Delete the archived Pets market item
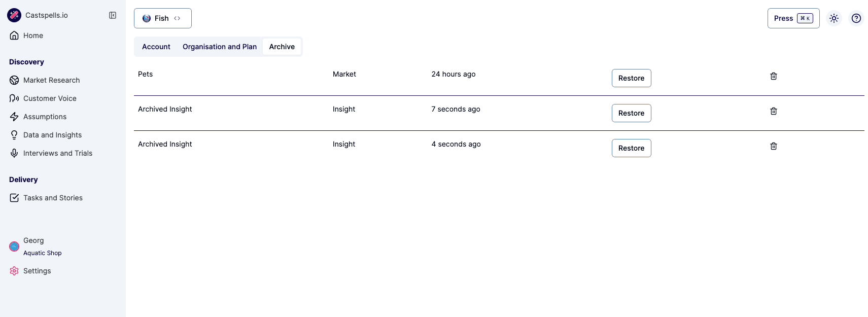Screen dimensions: 868x317 (x=773, y=76)
